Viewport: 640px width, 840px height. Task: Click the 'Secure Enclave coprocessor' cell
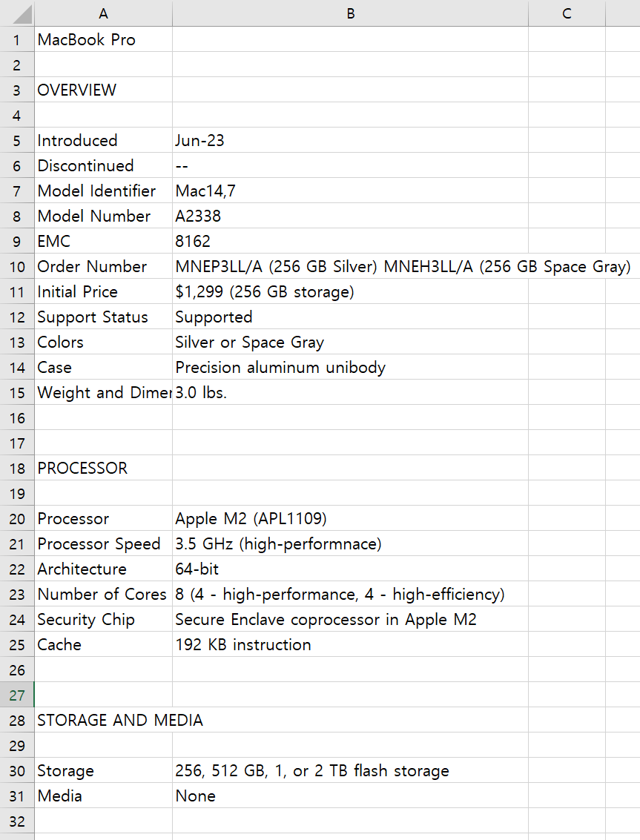click(x=350, y=619)
